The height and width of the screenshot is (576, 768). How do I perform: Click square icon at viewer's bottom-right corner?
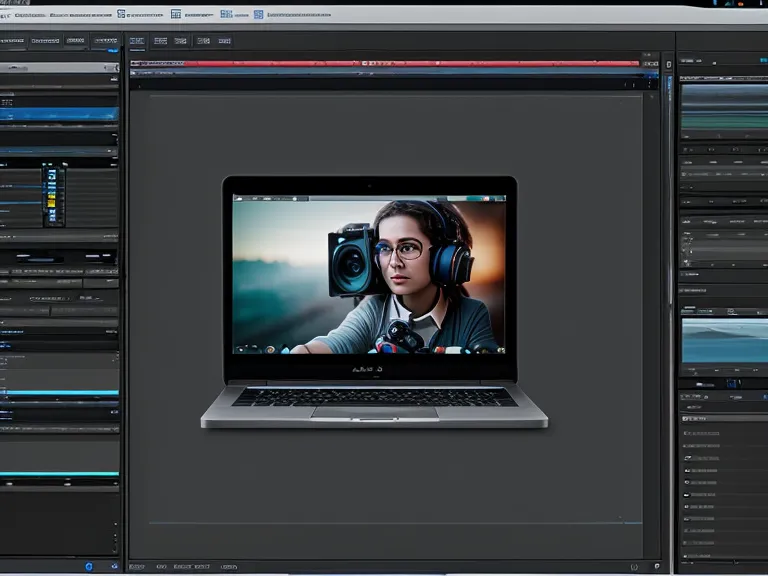657,566
